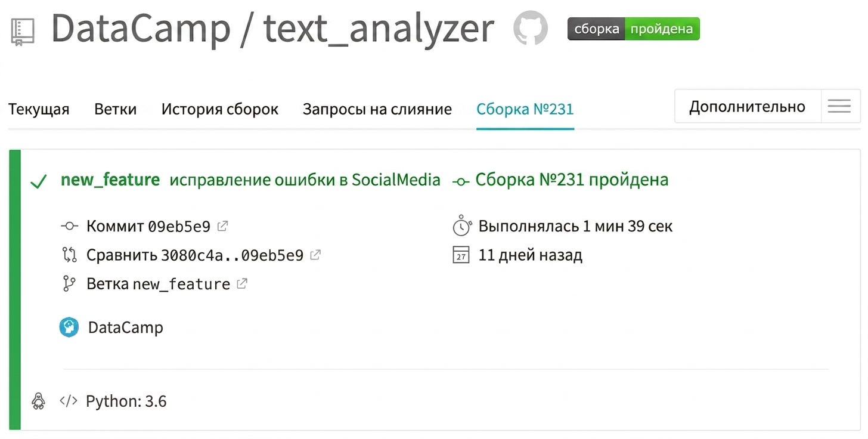Screen dimensions: 868x439
Task: Click the 'DataCamp' author name
Action: (x=126, y=327)
